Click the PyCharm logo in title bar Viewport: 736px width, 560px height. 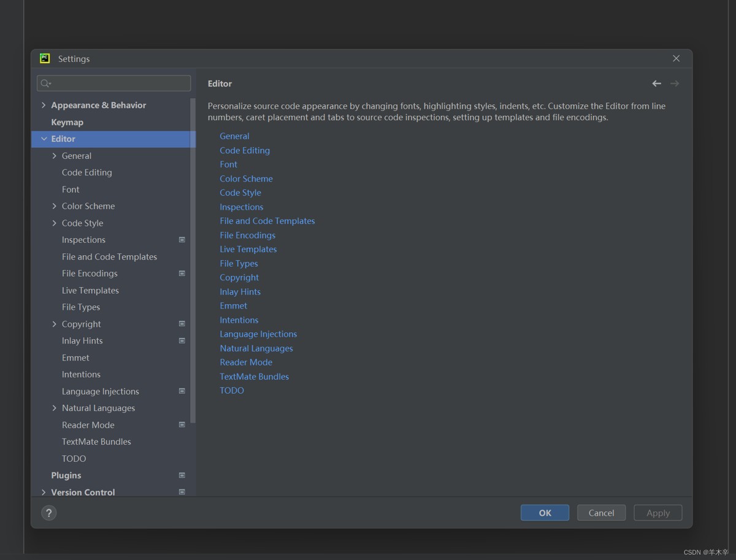[45, 58]
